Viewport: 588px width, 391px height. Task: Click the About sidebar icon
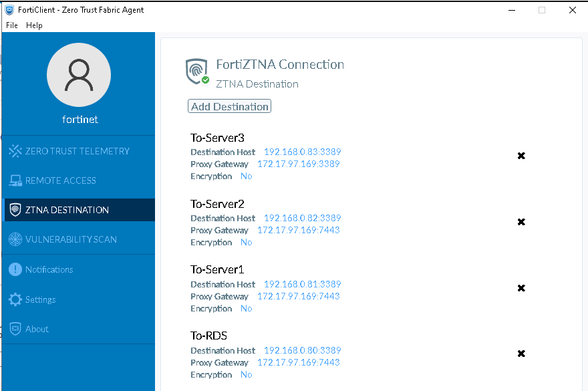(15, 329)
